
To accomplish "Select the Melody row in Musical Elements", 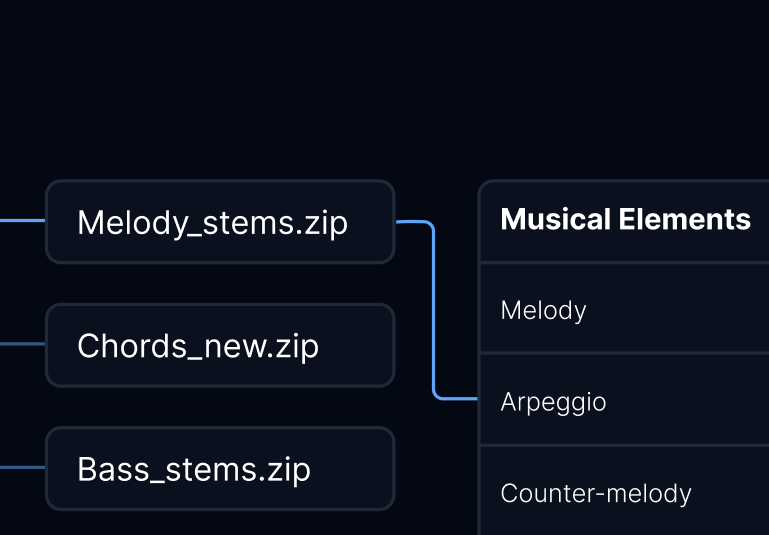I will tap(624, 308).
